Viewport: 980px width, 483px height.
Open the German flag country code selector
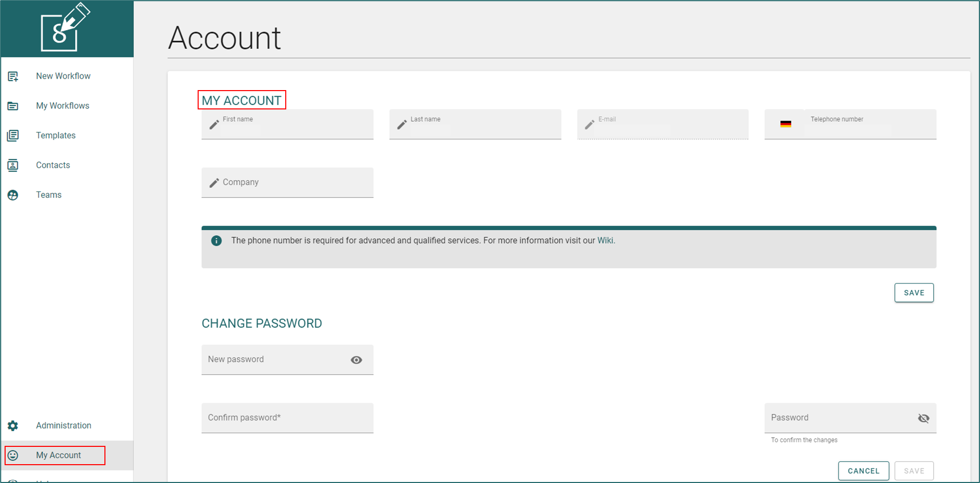(785, 124)
